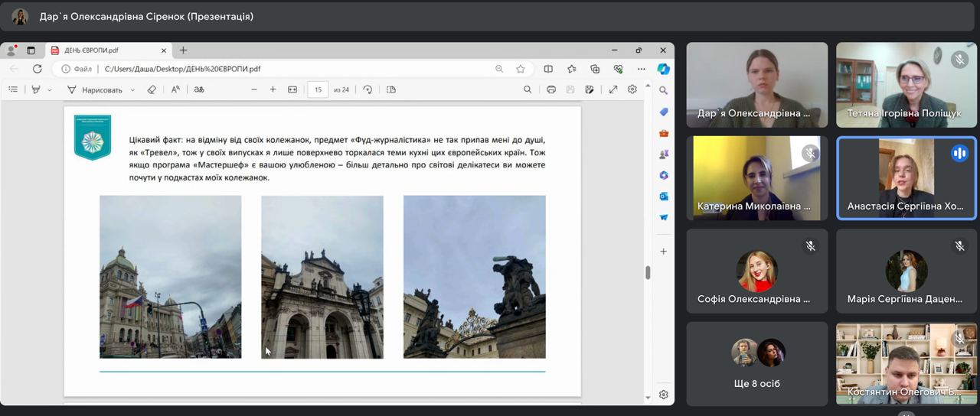Click the Нарисовать draw button
The width and height of the screenshot is (980, 416).
point(94,89)
